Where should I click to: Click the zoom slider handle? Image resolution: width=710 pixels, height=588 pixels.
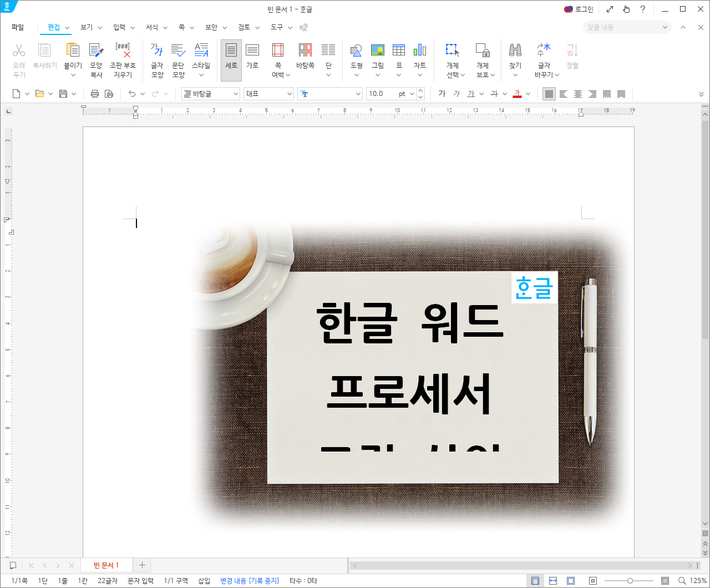(630, 581)
